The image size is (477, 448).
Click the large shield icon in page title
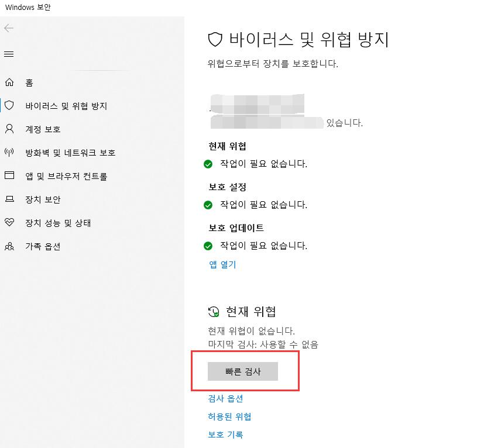(215, 40)
